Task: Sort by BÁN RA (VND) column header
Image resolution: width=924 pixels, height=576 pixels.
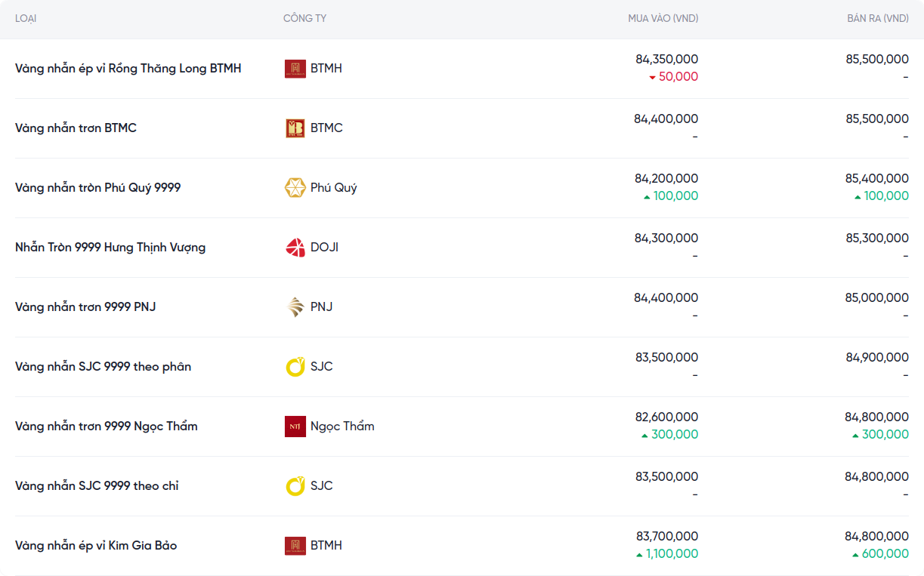Action: click(877, 18)
